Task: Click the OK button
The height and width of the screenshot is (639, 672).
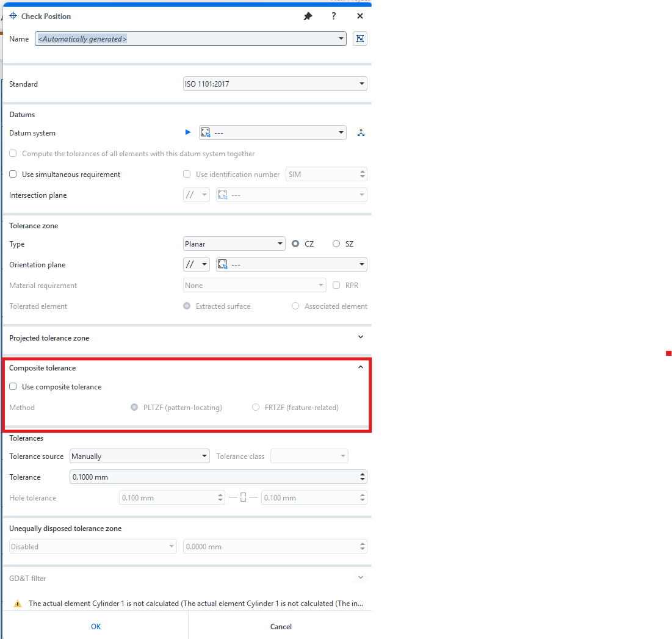Action: pos(96,626)
